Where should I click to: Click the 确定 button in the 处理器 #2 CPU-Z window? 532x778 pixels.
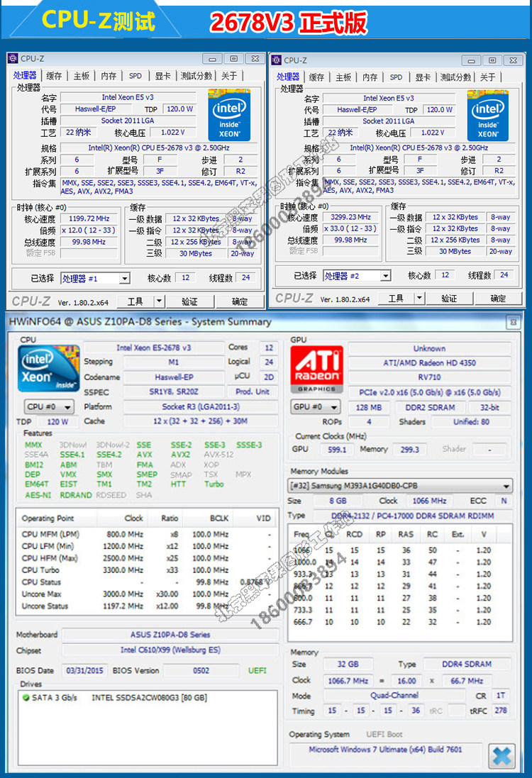[x=498, y=298]
